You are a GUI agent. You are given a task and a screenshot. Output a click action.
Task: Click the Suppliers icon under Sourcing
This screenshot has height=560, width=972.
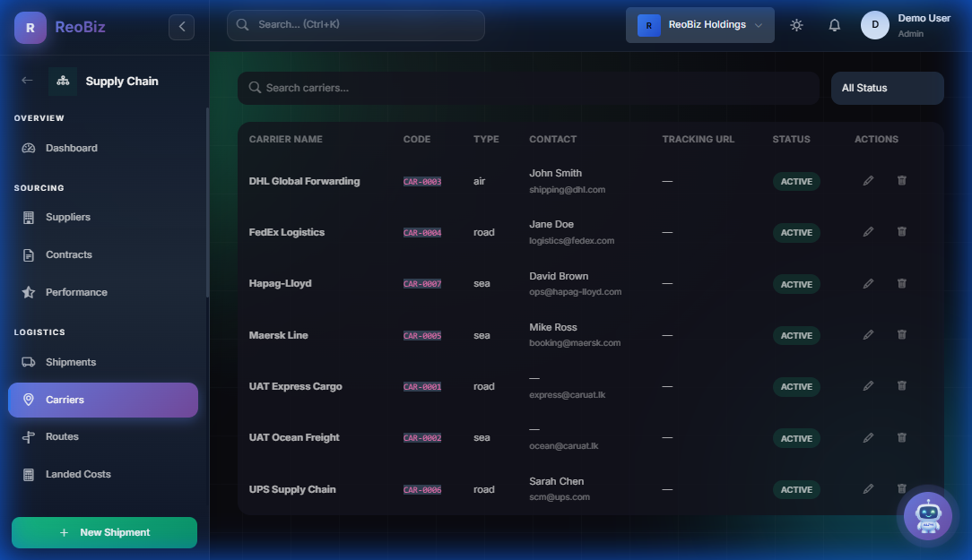(29, 217)
